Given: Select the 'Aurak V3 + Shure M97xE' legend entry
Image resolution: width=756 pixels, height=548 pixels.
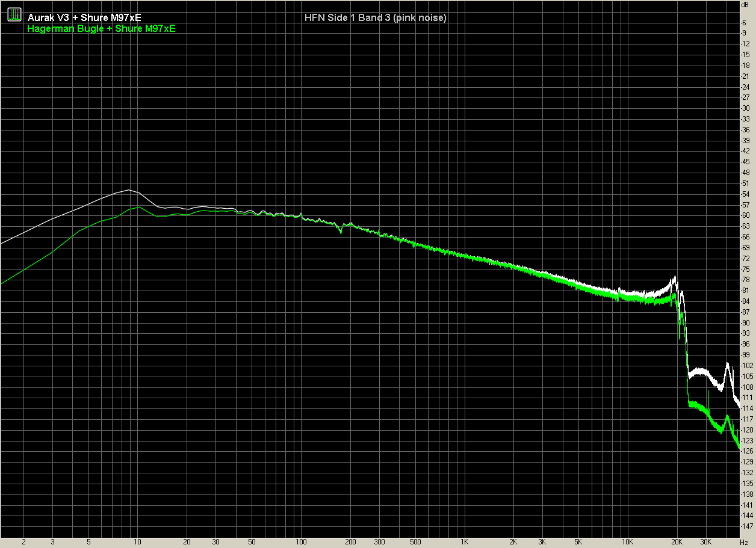Looking at the screenshot, I should [84, 18].
